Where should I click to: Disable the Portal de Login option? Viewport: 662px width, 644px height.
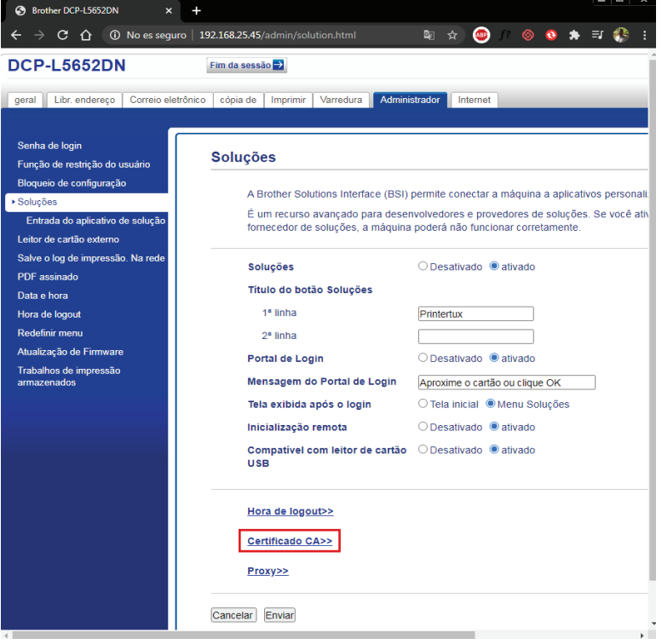[423, 359]
